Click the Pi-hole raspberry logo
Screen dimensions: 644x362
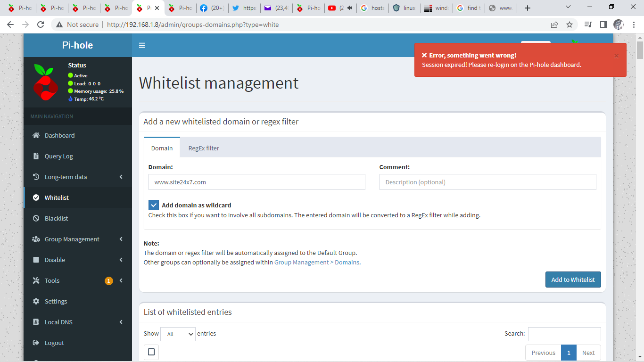click(x=45, y=82)
